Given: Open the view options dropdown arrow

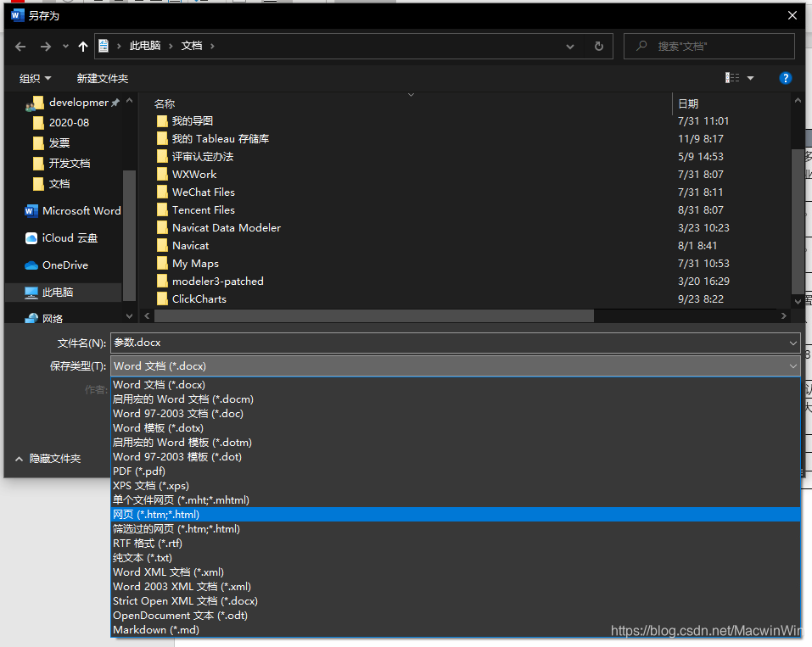Looking at the screenshot, I should (750, 78).
